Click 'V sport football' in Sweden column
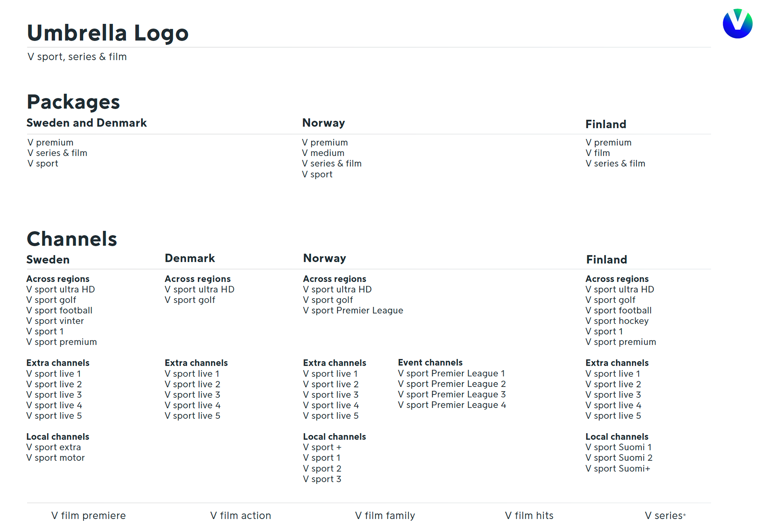Image resolution: width=762 pixels, height=532 pixels. 59,310
